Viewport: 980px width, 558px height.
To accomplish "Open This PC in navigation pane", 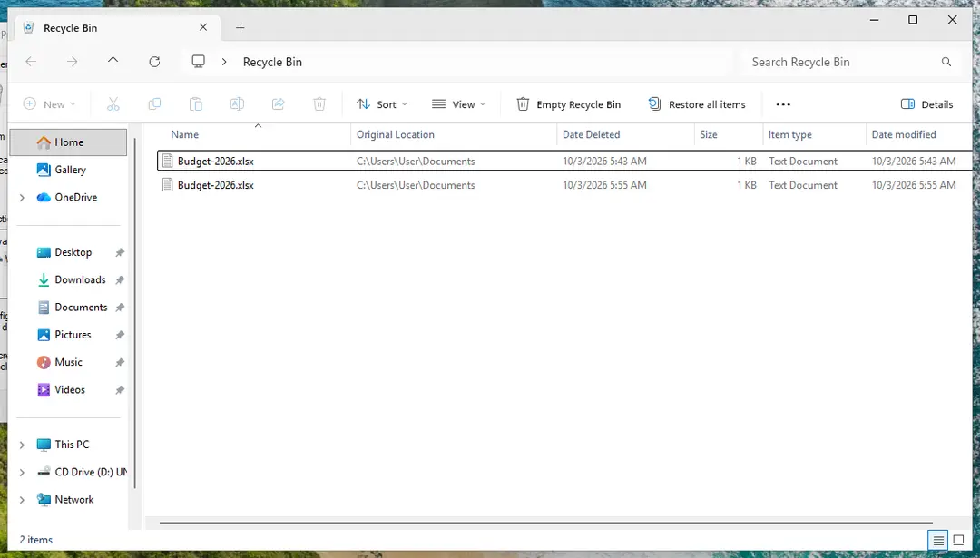I will pyautogui.click(x=72, y=445).
